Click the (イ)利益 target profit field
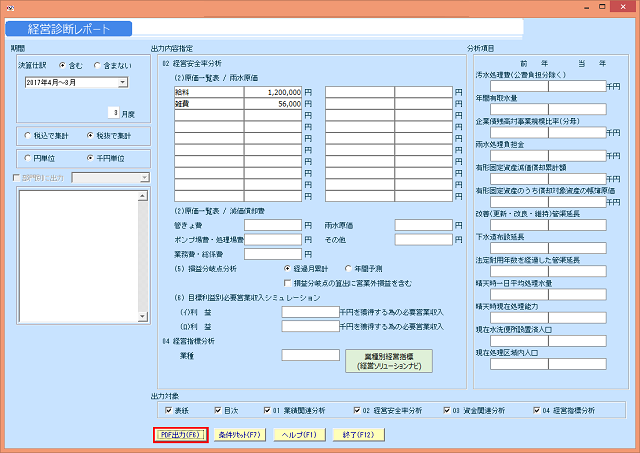The width and height of the screenshot is (640, 453). 311,312
